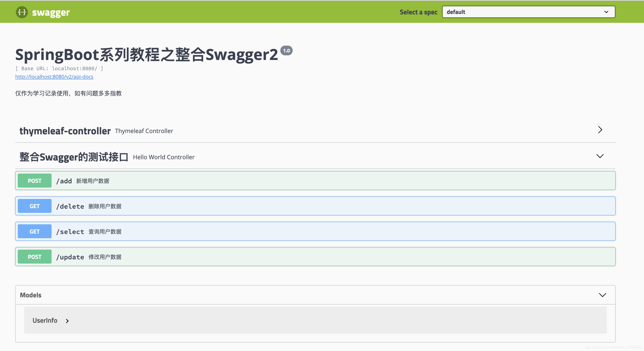Click the POST badge for /add
This screenshot has width=644, height=351.
coord(35,181)
